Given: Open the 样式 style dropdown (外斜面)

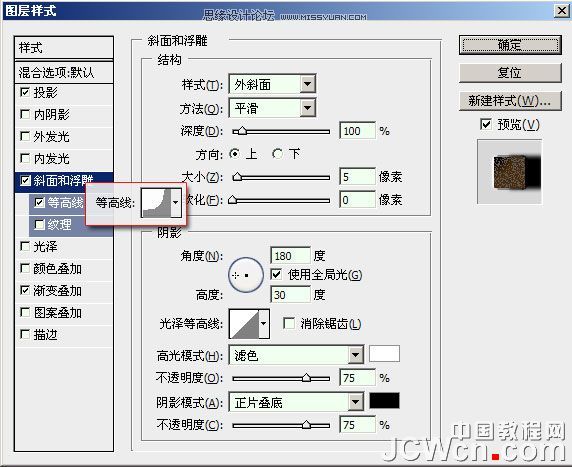Looking at the screenshot, I should tap(272, 84).
